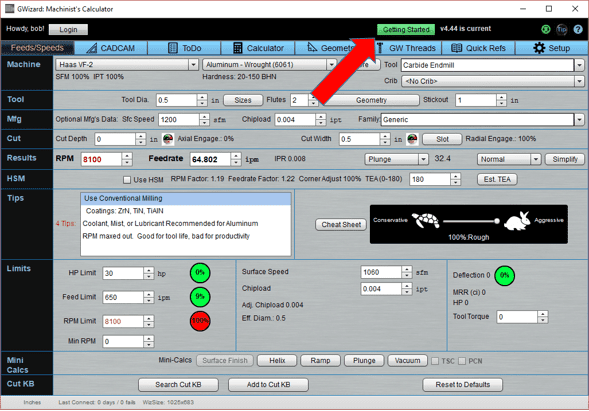The image size is (589, 411).
Task: Adjust Feedrate stepper arrows
Action: [x=236, y=159]
